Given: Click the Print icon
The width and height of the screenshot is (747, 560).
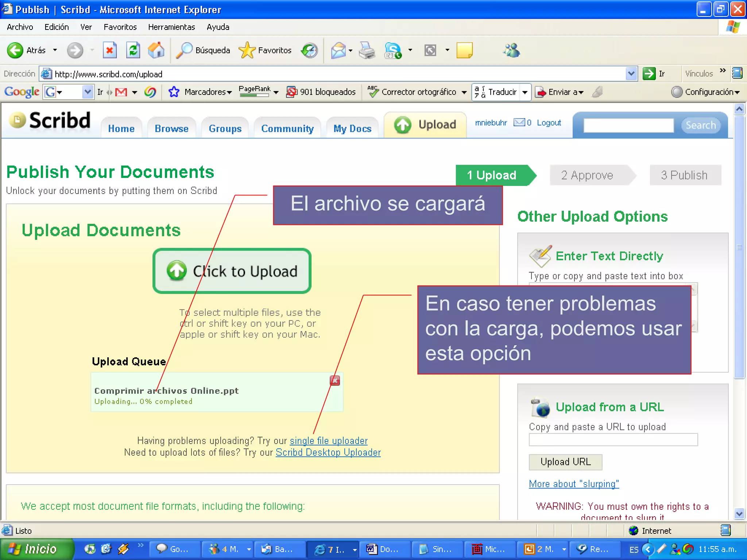Looking at the screenshot, I should [367, 50].
